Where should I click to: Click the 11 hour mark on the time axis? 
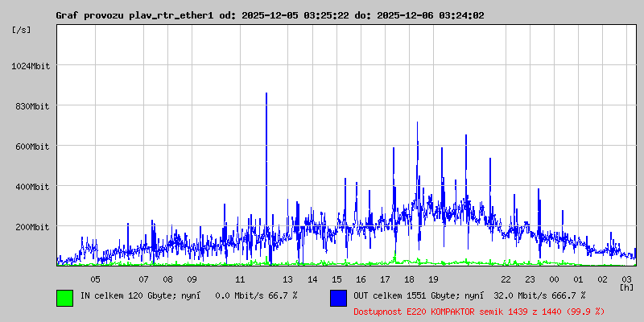pyautogui.click(x=240, y=279)
